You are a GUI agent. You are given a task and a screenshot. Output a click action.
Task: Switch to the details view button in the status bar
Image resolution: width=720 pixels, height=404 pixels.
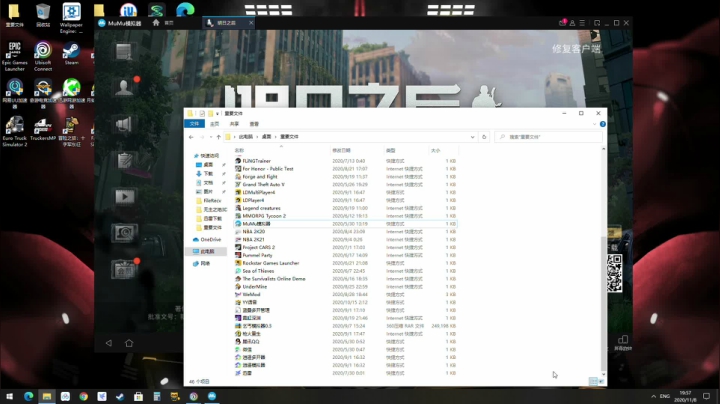(x=593, y=382)
